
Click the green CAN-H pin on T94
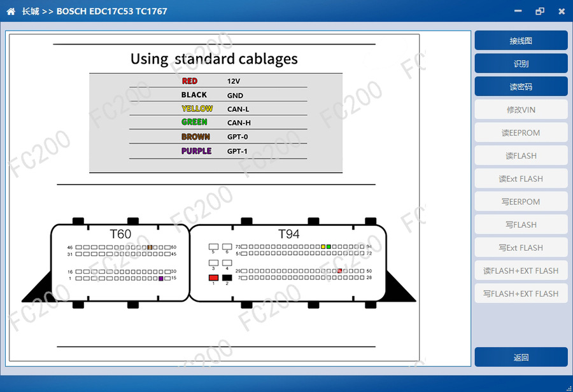tap(329, 247)
